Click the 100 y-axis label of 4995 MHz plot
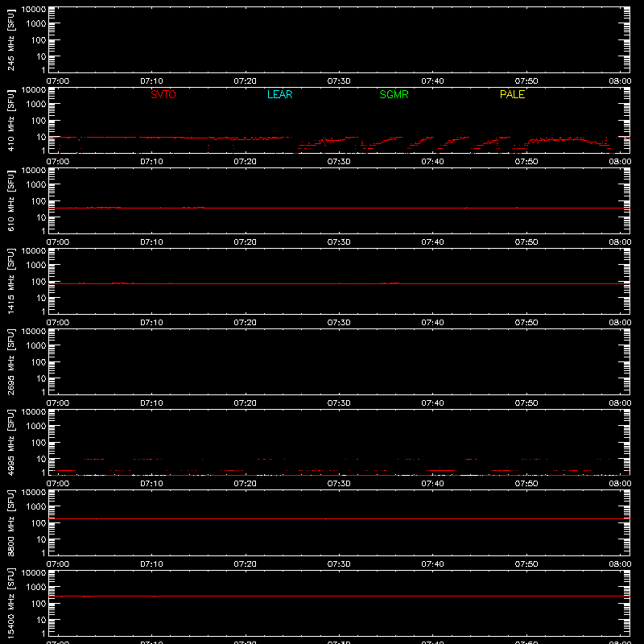Screen dimensions: 644x644 point(39,443)
